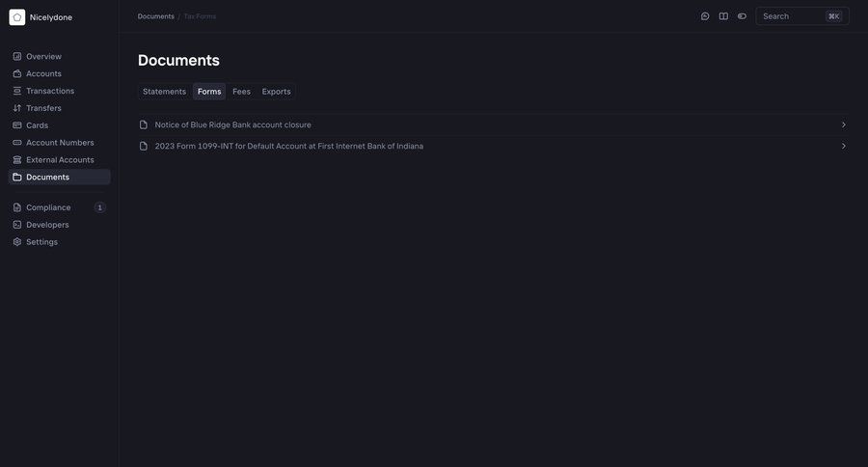Switch to the Statements tab
Image resolution: width=868 pixels, height=467 pixels.
tap(164, 92)
